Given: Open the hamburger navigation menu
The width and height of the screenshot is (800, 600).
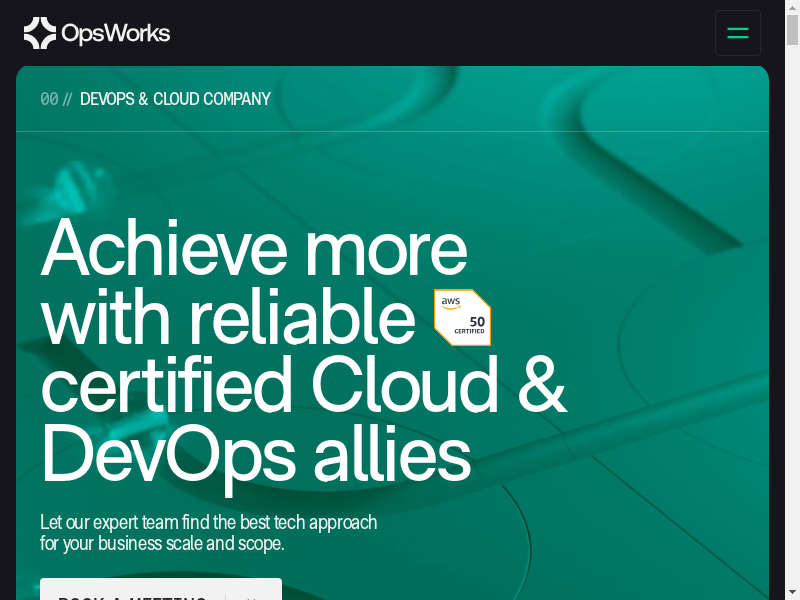Looking at the screenshot, I should coord(738,33).
